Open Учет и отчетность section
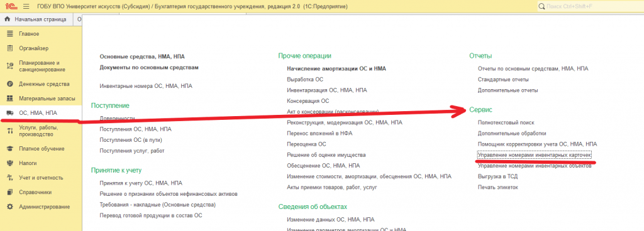Screen dimensions: 644x231 pos(41,178)
